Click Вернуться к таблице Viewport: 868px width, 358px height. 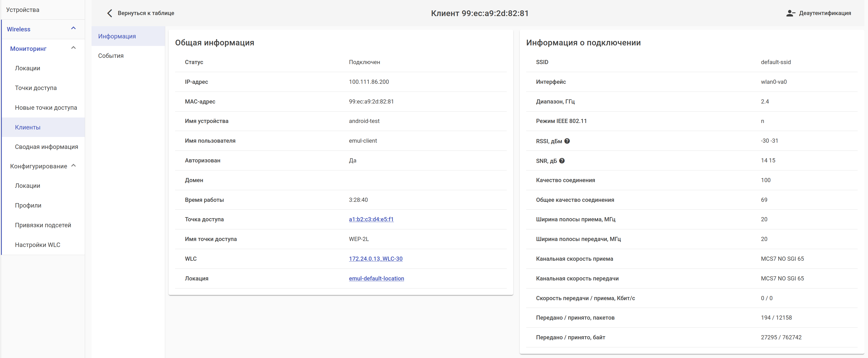point(145,13)
